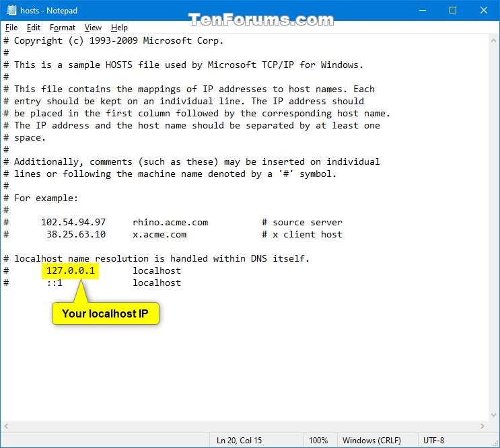The height and width of the screenshot is (448, 500).
Task: Click the ::1 IPv6 address text
Action: [55, 283]
